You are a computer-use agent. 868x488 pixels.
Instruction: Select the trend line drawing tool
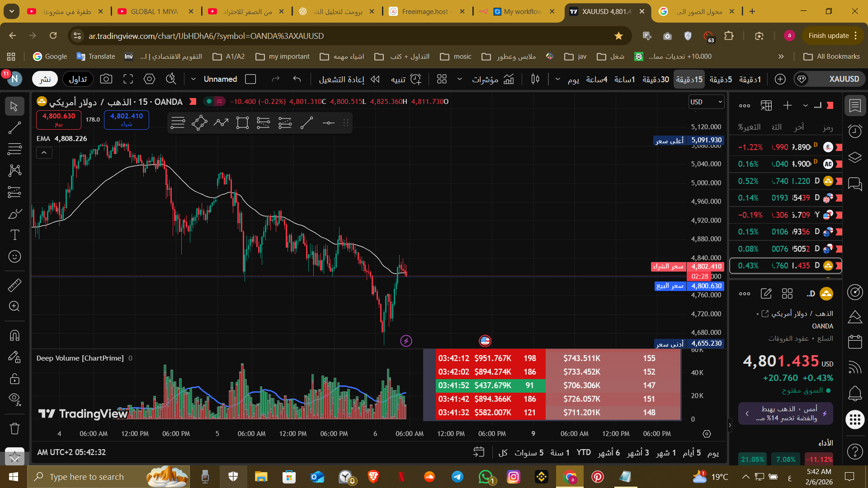[14, 128]
